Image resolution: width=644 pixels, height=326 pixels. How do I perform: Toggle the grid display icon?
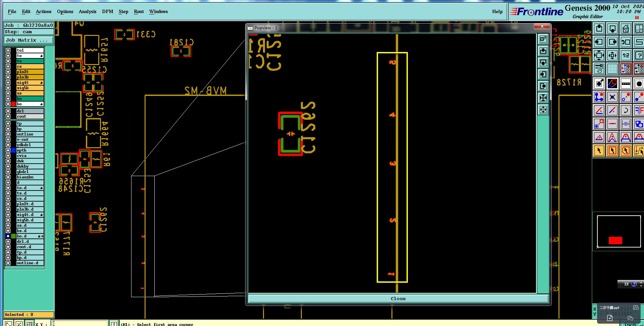click(x=612, y=69)
